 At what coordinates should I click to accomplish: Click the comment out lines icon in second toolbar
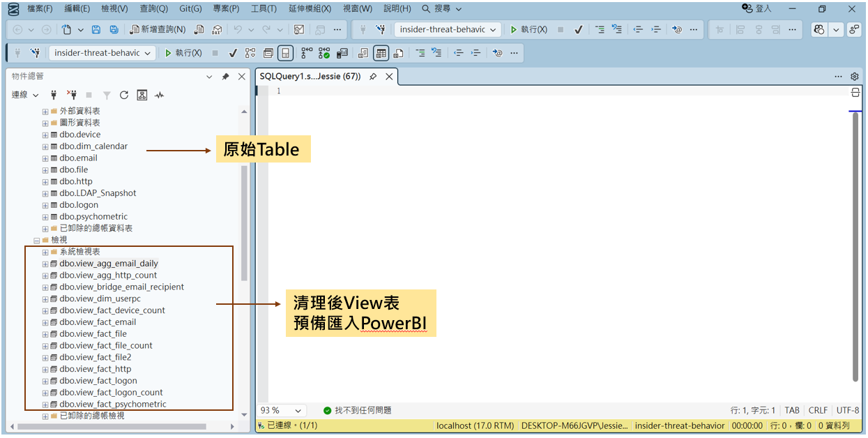(x=420, y=53)
